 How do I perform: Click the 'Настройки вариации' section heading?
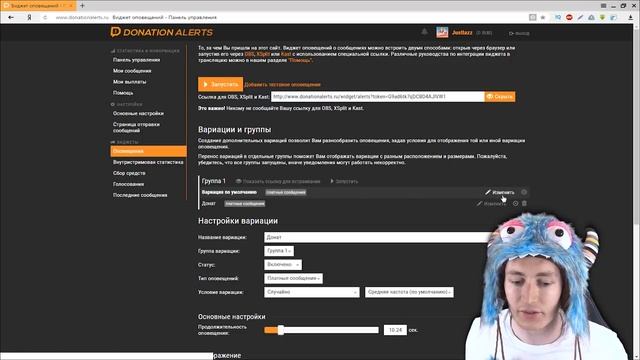(238, 221)
